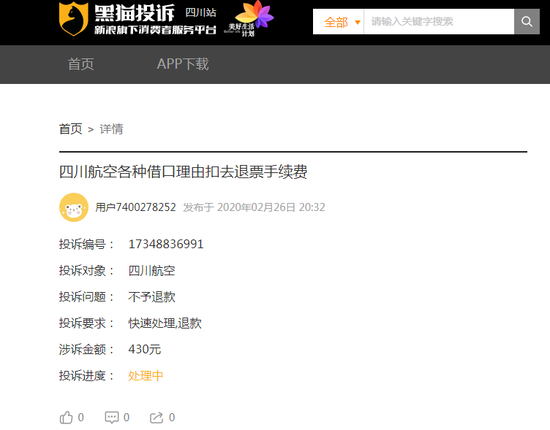Click the 投诉进度 label
Screen dimensions: 550x430
click(86, 376)
